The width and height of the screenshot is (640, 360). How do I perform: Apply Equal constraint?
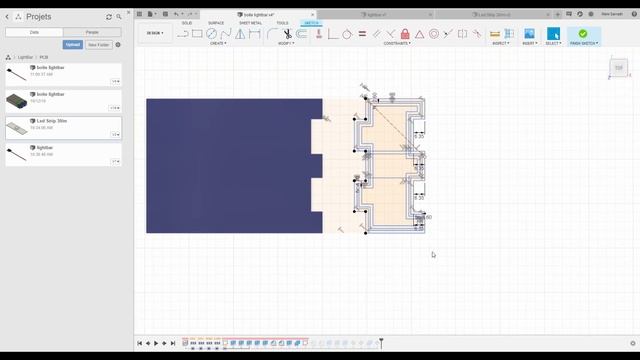pyautogui.click(x=362, y=34)
